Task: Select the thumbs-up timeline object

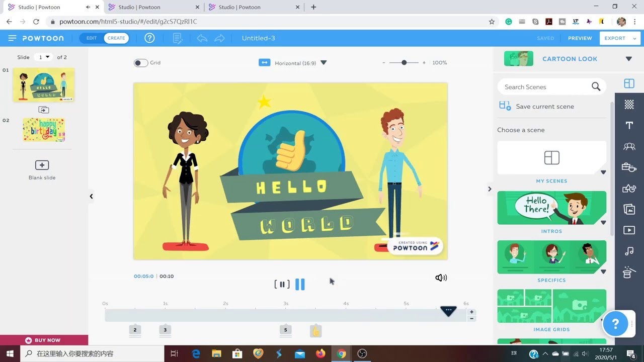Action: (x=315, y=331)
